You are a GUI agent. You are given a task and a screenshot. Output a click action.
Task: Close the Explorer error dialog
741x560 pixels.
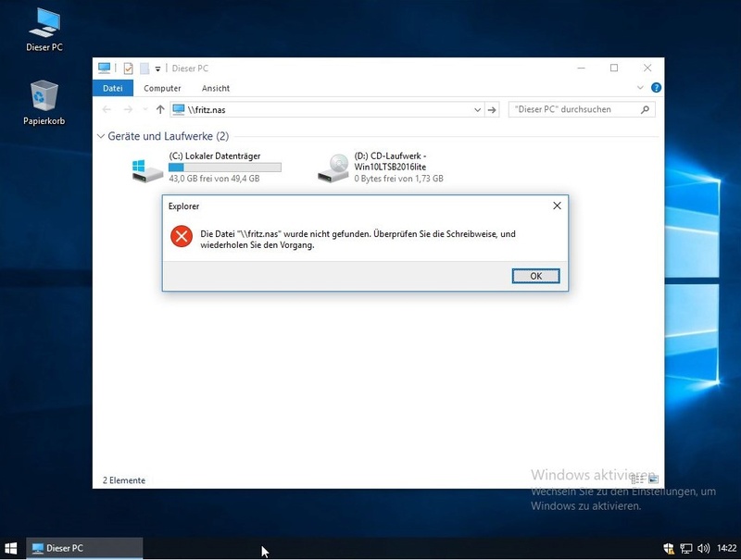pos(558,205)
